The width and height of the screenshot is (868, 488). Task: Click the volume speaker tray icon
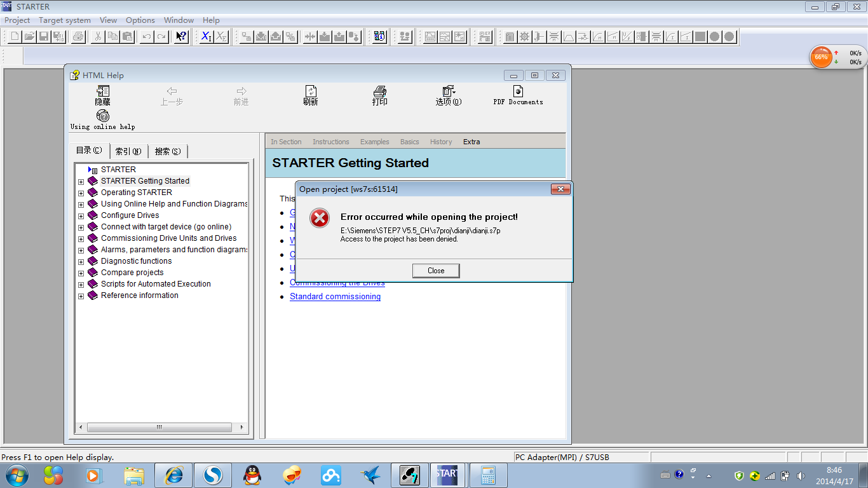801,475
